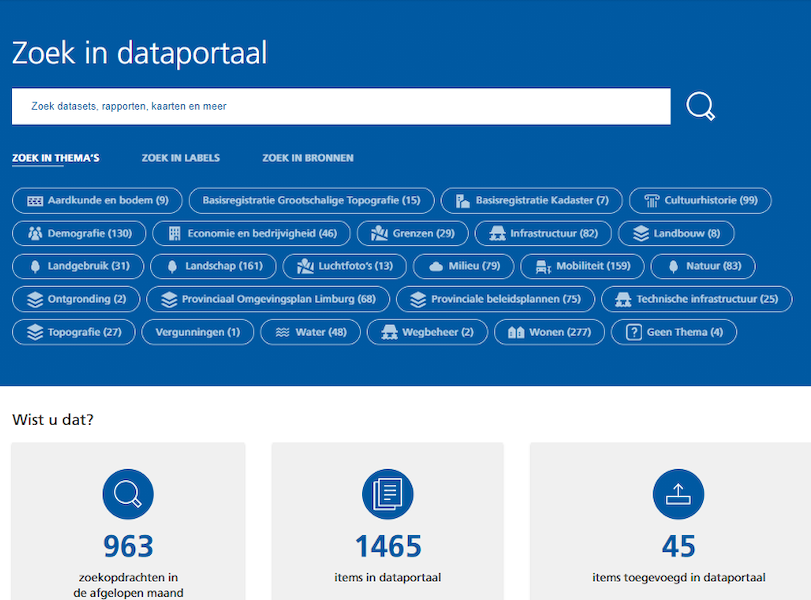This screenshot has width=811, height=600.
Task: Click the search magnifier icon
Action: (700, 106)
